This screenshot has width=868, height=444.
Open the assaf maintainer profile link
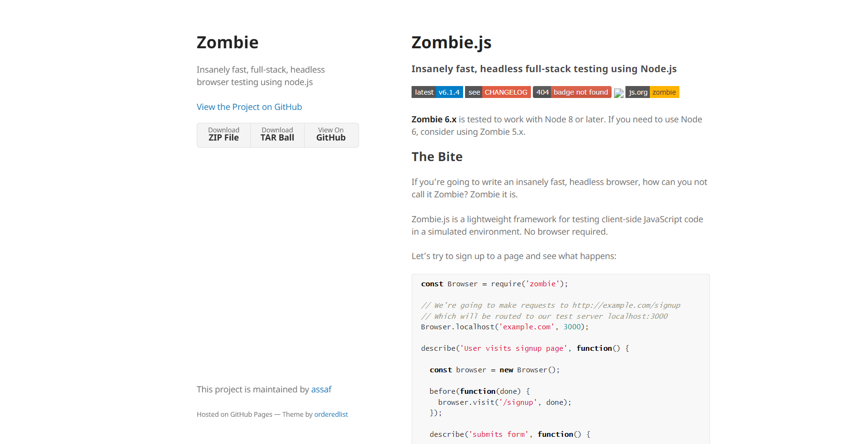point(321,389)
